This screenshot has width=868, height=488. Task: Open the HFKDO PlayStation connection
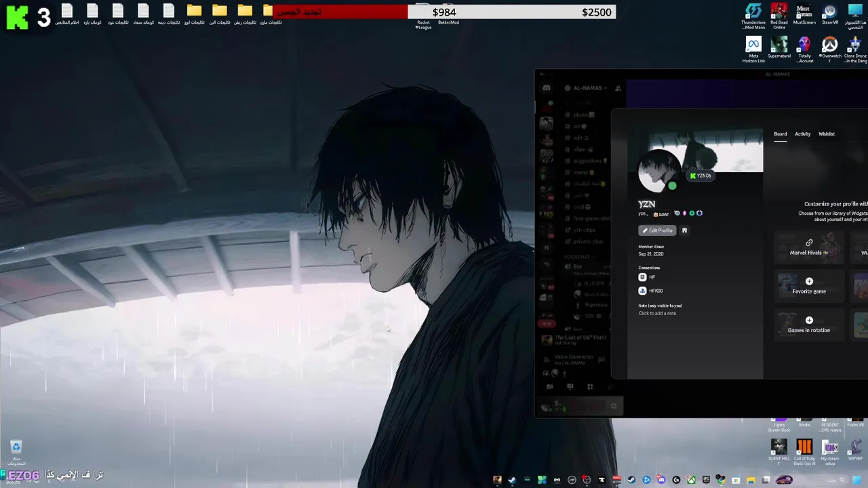(651, 291)
